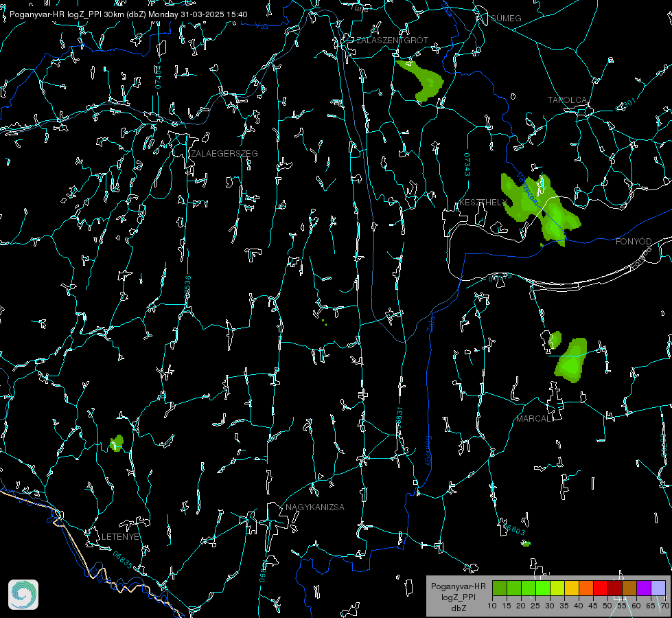The height and width of the screenshot is (618, 672).
Task: Select the 50–55 dBZ dark red swatch
Action: click(x=615, y=588)
